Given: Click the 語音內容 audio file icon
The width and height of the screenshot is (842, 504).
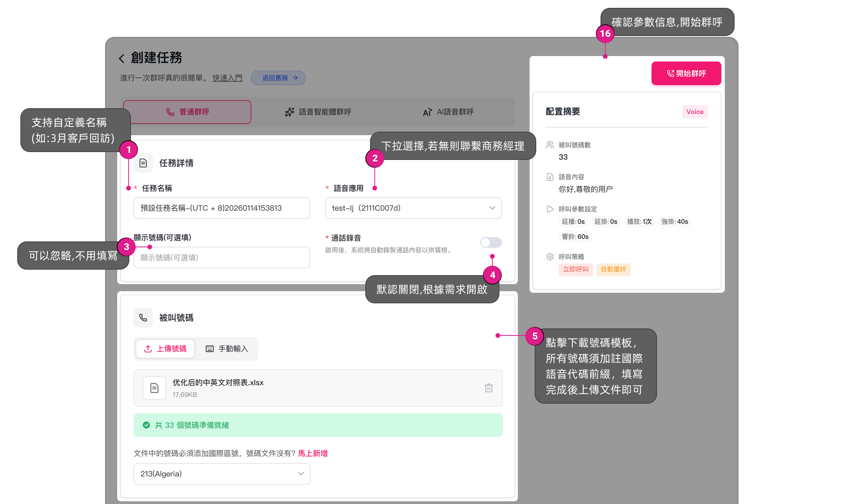Looking at the screenshot, I should (550, 177).
